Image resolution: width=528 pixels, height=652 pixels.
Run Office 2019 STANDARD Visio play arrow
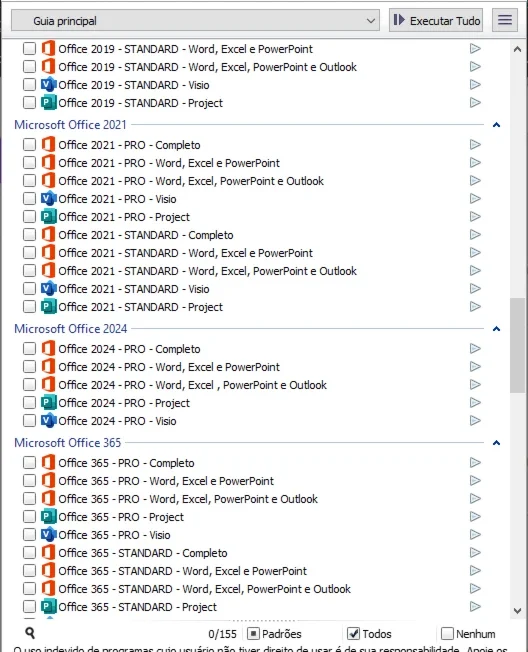(475, 85)
